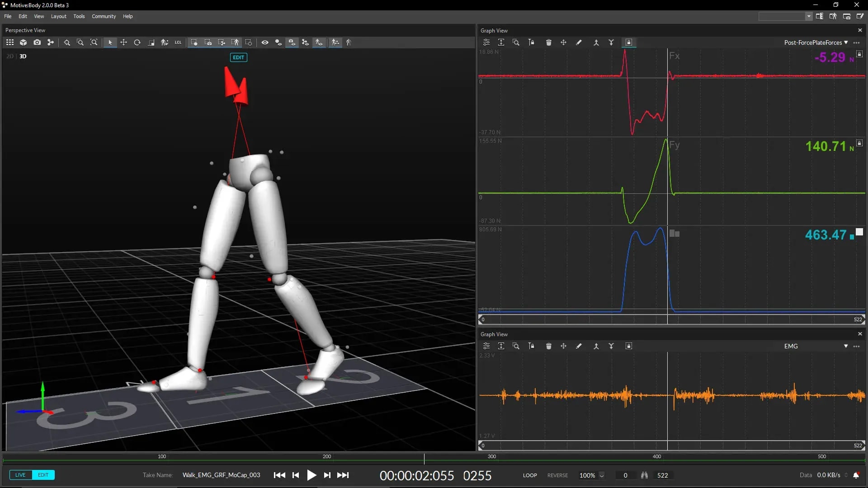Viewport: 868px width, 488px height.
Task: Click the graph settings sliders icon in top Graph View
Action: [486, 42]
